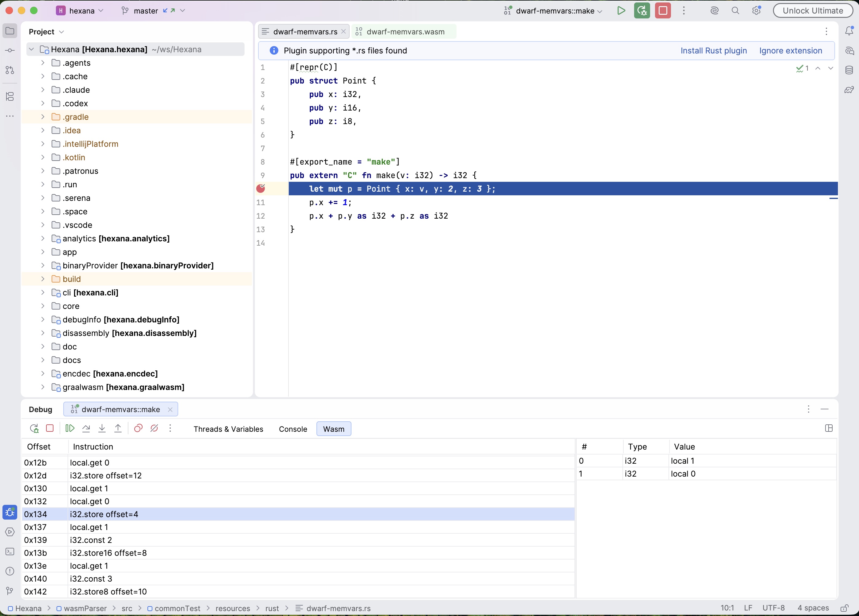Open Search Everywhere magnifier

[x=735, y=11]
